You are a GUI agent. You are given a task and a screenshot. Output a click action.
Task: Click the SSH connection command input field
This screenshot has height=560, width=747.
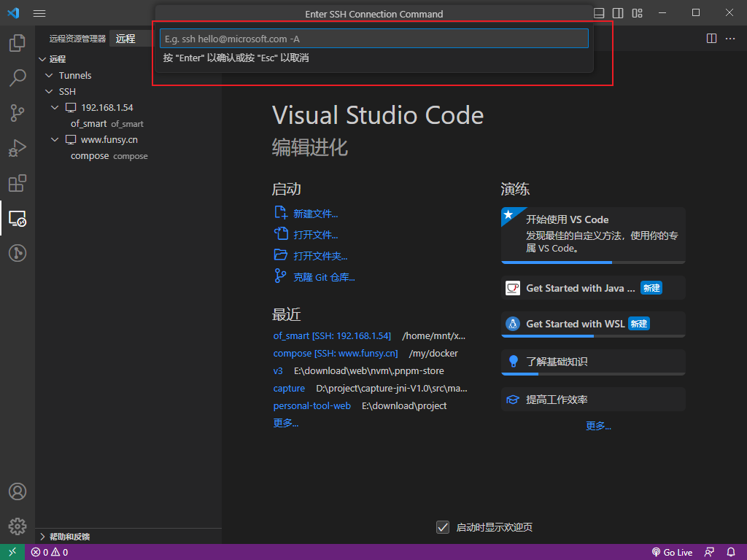point(374,39)
